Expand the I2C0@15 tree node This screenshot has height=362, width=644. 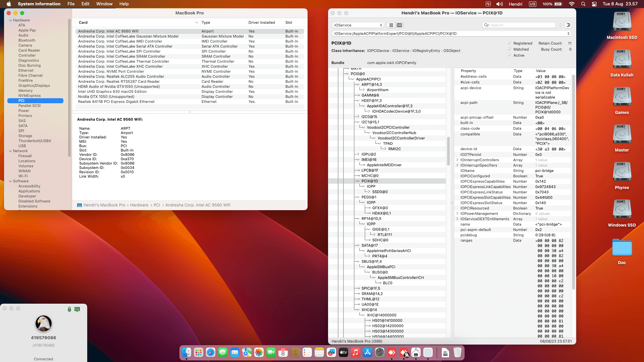pyautogui.click(x=358, y=117)
